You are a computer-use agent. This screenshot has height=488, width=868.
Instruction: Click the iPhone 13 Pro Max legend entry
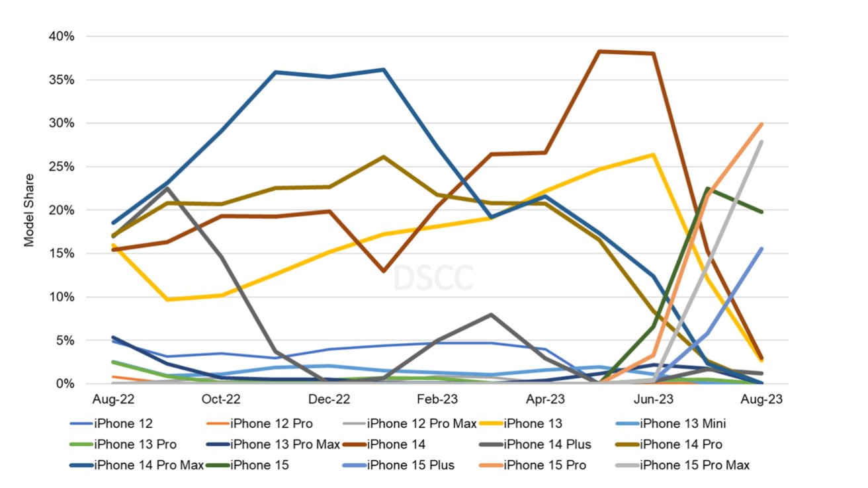click(284, 444)
